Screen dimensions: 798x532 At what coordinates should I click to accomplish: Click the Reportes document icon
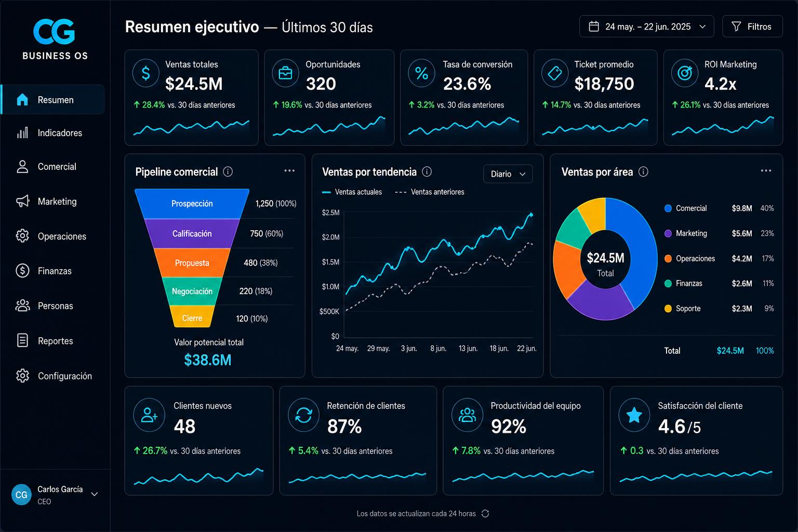(x=22, y=340)
